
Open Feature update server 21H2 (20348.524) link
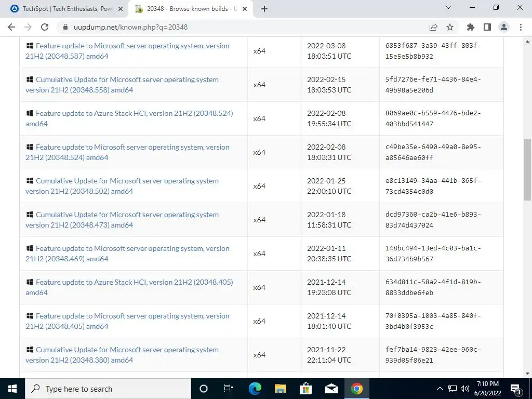pos(128,152)
